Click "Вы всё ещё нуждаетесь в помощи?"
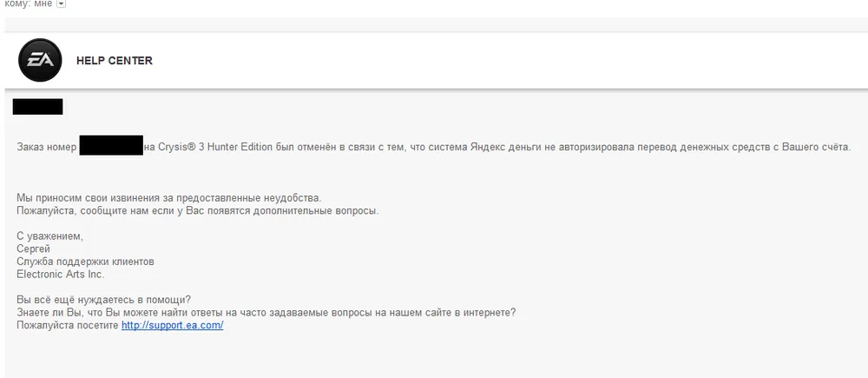Viewport: 868px width, 378px height. pos(104,300)
